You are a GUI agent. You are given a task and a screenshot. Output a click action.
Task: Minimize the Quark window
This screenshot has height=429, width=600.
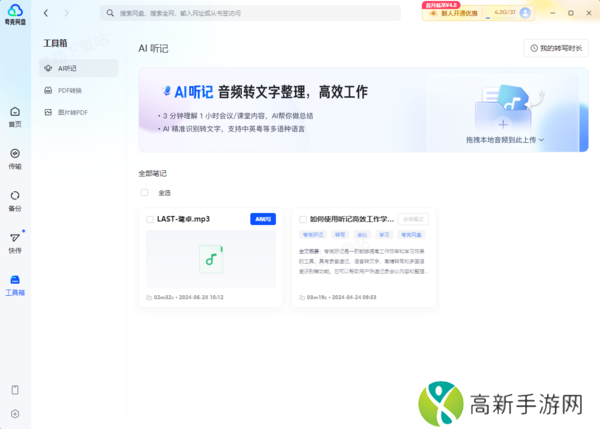(x=553, y=13)
